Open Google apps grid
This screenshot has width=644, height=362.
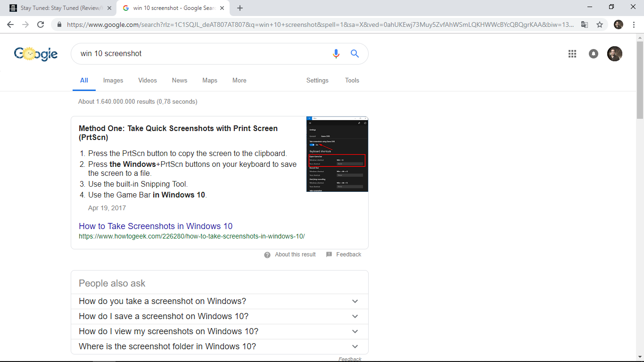coord(572,54)
